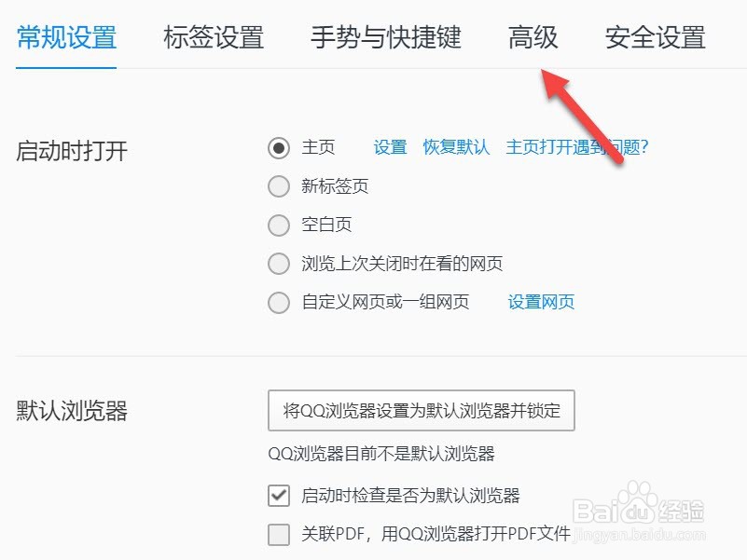Enable 关联PDF，用QQ浏览器打开PDF文件
This screenshot has width=747, height=560.
tap(278, 534)
